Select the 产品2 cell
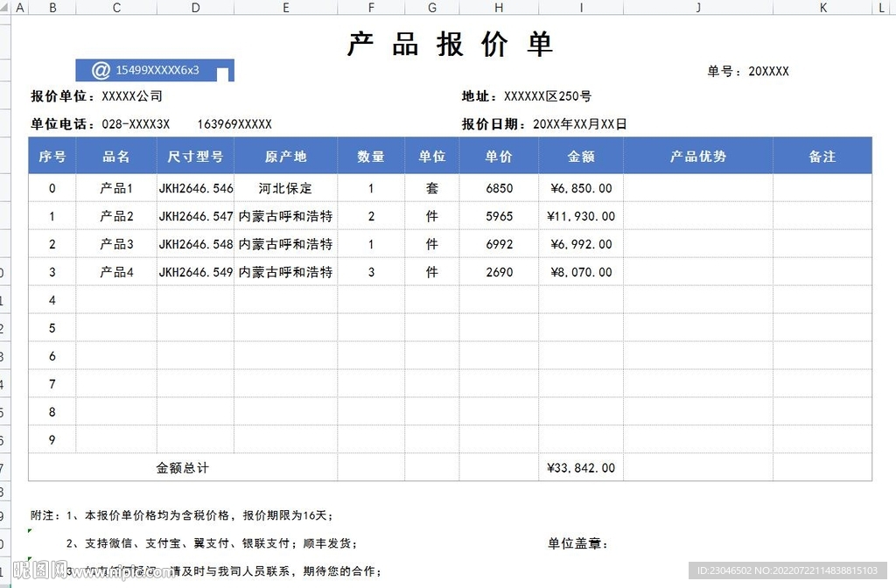 [x=116, y=216]
